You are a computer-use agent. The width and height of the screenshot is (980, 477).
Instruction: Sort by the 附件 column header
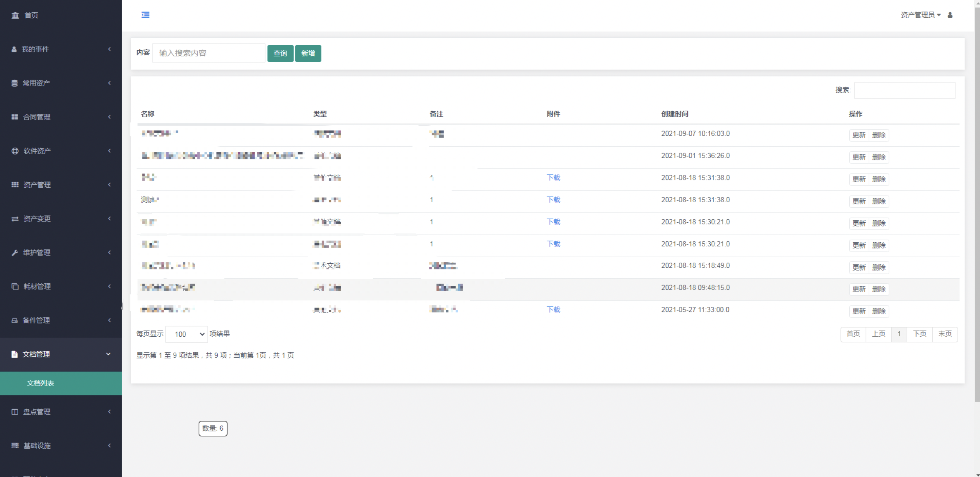click(554, 114)
